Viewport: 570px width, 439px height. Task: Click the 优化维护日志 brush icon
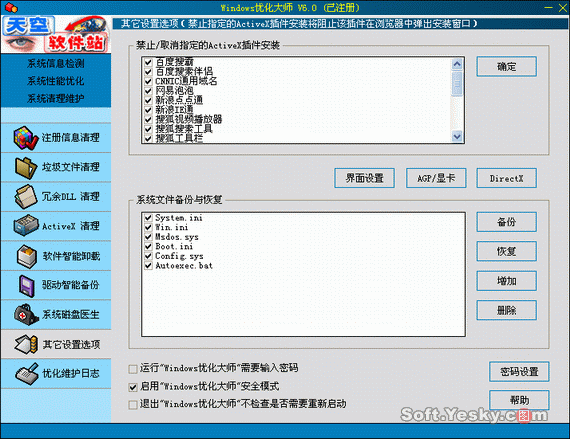coord(27,374)
